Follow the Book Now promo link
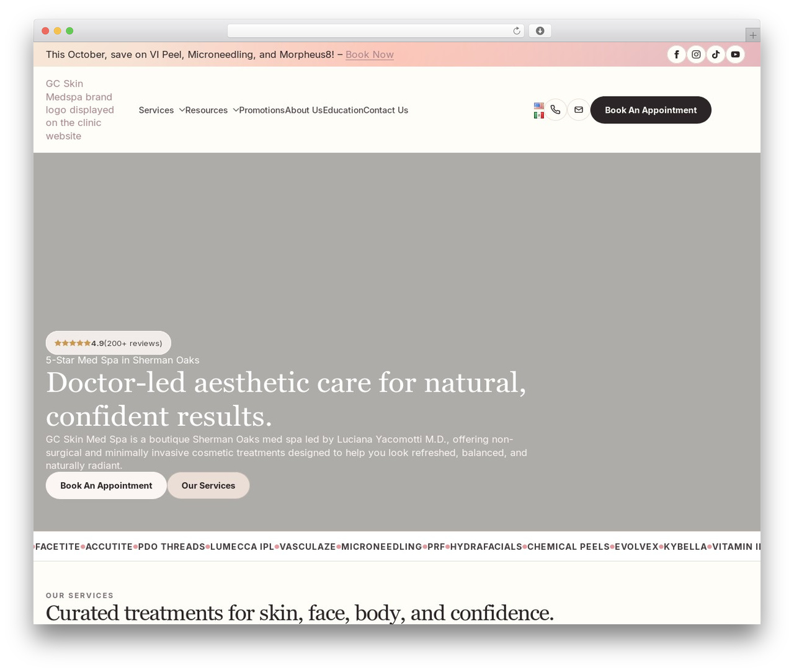794x672 pixels. coord(370,55)
